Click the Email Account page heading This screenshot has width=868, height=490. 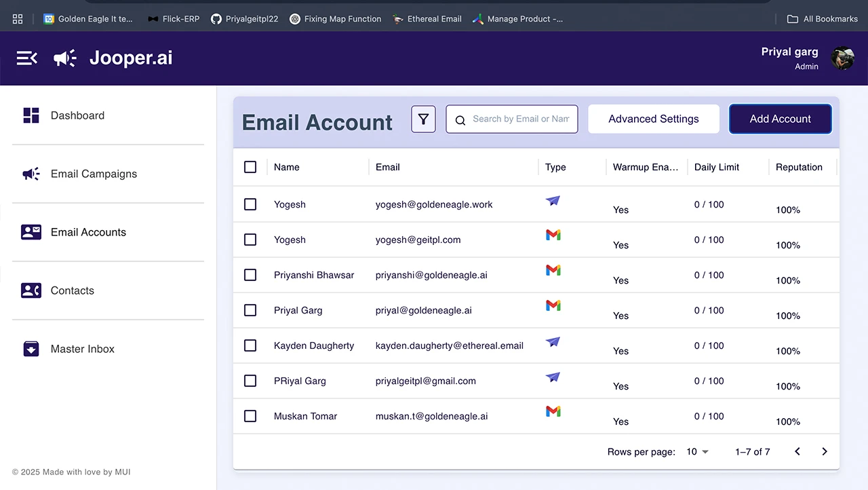317,122
